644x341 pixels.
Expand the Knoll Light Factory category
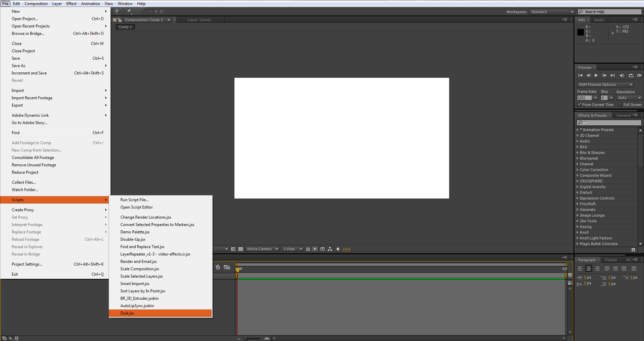(x=578, y=238)
